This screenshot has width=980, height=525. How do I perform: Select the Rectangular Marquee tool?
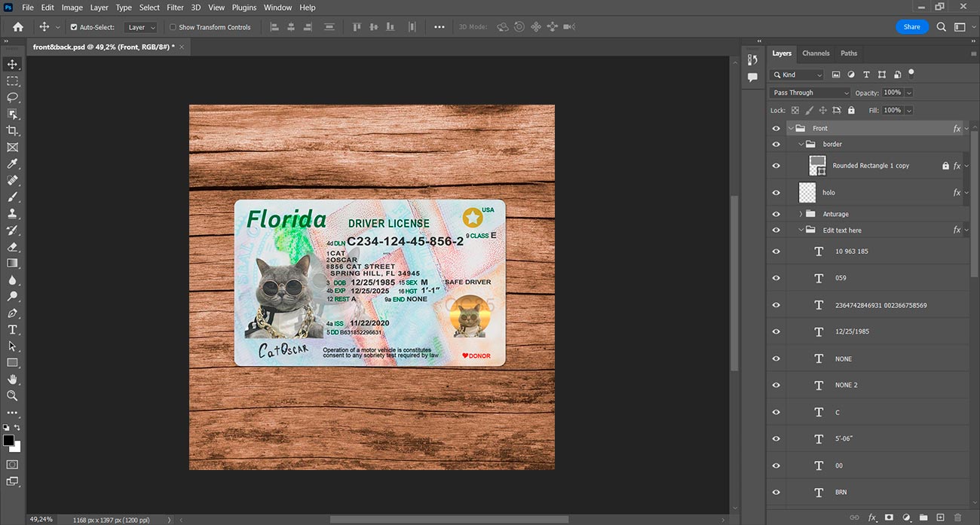pos(12,81)
